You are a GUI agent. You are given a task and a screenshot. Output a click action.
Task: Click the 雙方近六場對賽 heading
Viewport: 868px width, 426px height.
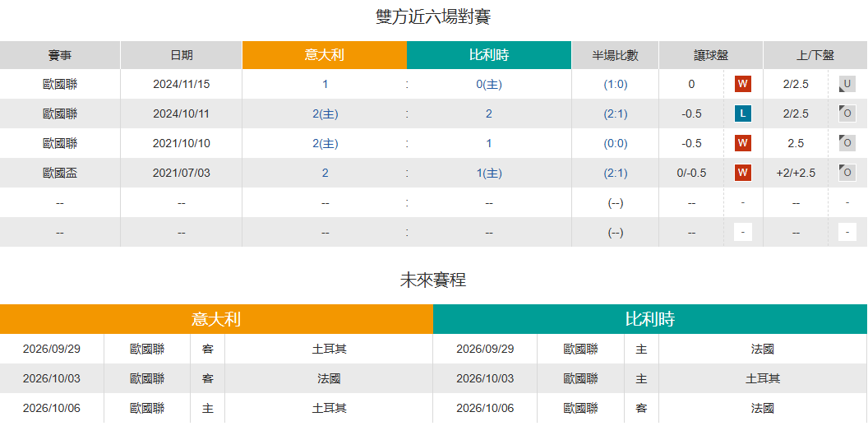pyautogui.click(x=433, y=17)
